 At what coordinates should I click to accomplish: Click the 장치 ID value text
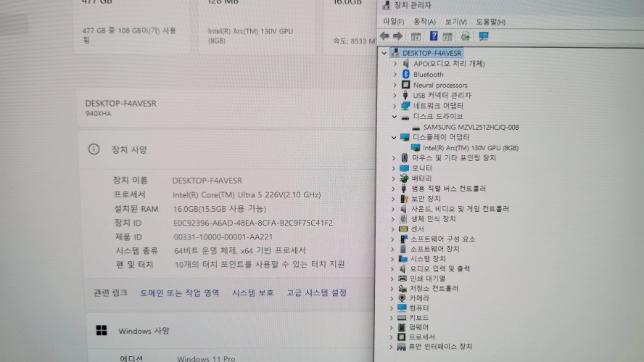coord(253,223)
